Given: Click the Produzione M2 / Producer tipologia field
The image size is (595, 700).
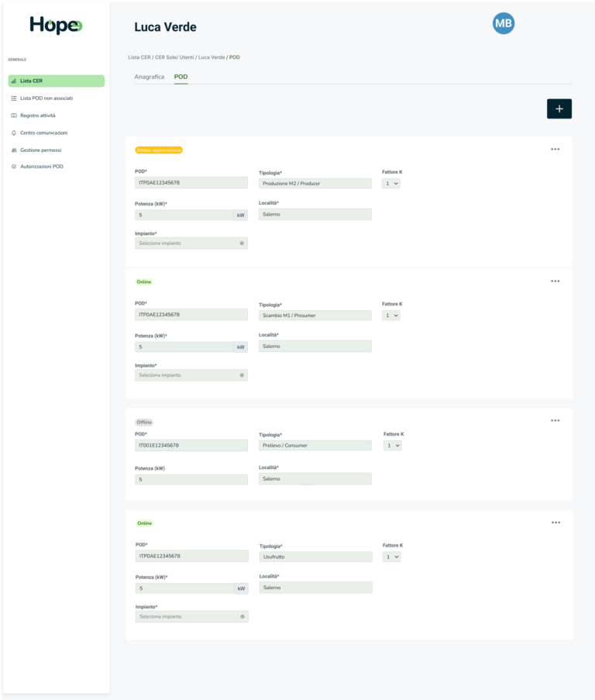Looking at the screenshot, I should 315,184.
